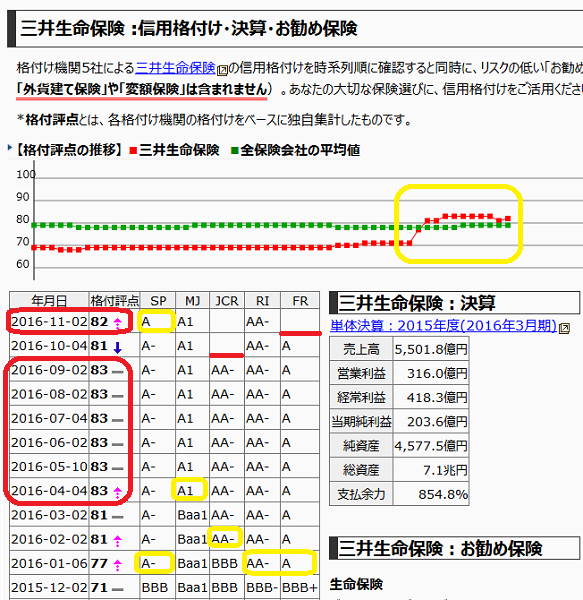Select the date cell 2015-12-02
This screenshot has height=600, width=583.
point(49,587)
